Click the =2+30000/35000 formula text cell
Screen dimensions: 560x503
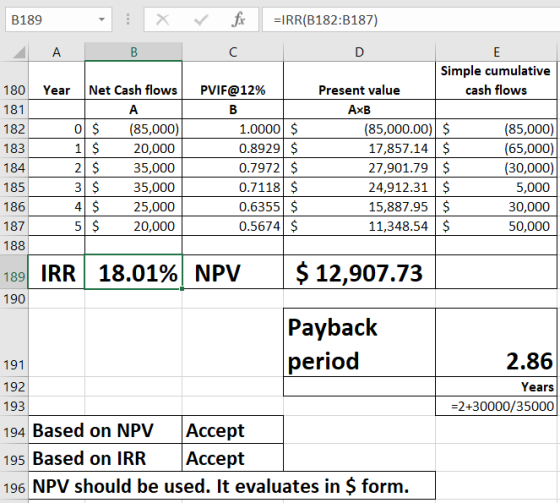(496, 406)
